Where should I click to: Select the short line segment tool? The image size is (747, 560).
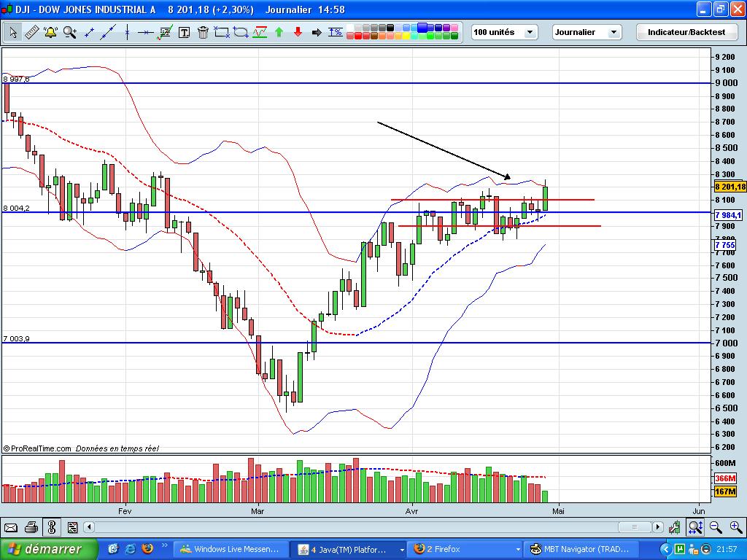[89, 32]
